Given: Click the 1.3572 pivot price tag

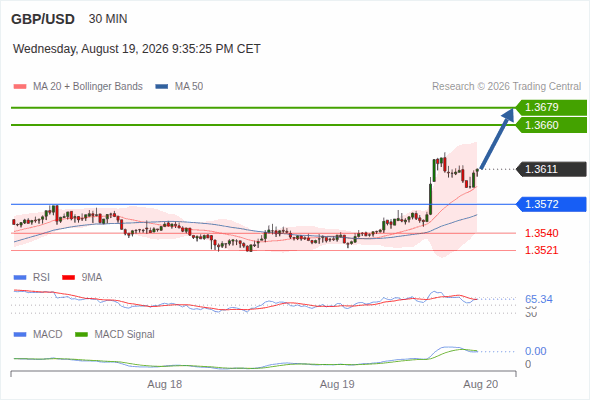Looking at the screenshot, I should tap(551, 204).
